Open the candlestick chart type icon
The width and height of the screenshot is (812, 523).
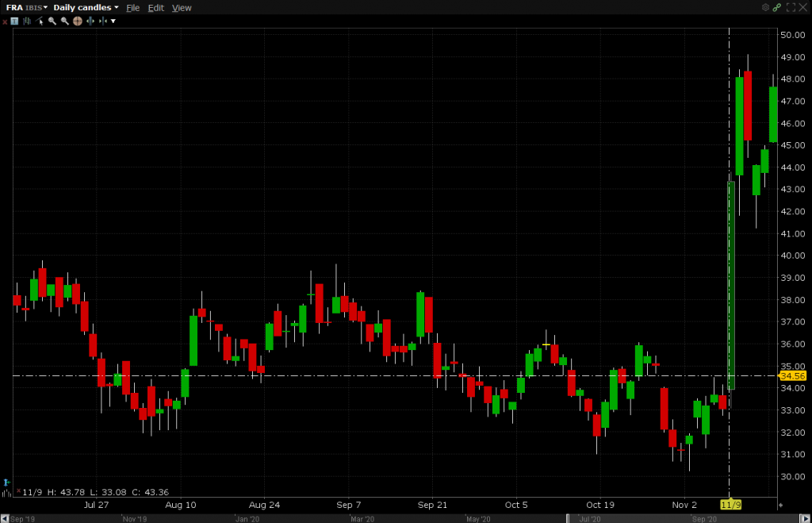coord(27,21)
